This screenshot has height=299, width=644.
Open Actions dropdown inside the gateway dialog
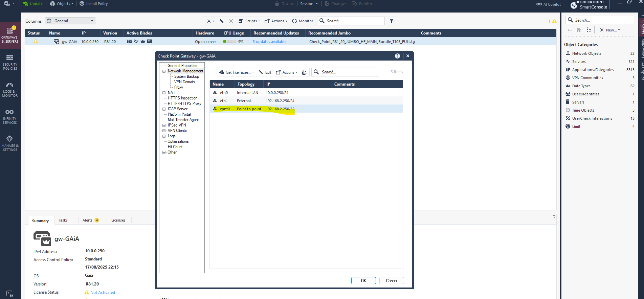287,72
